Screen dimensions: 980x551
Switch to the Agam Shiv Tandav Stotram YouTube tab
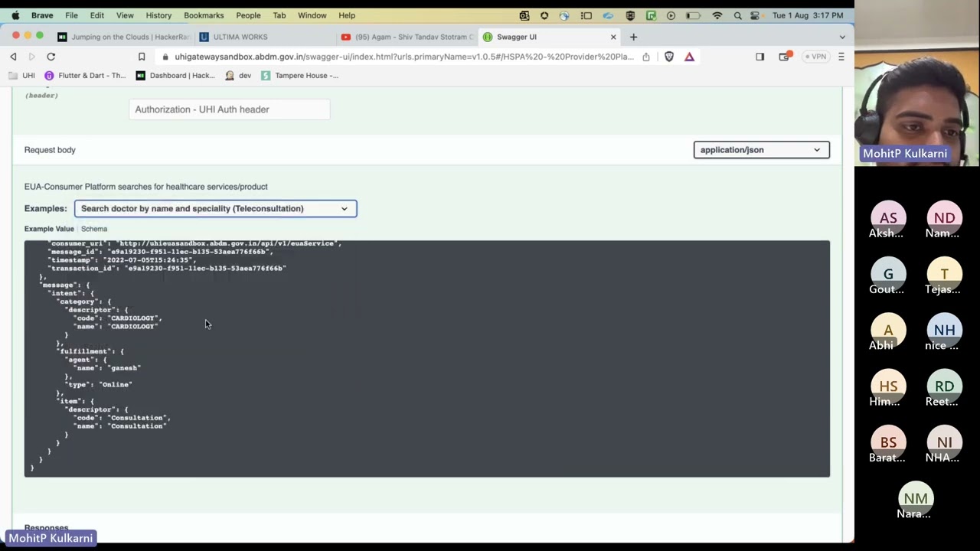point(407,37)
